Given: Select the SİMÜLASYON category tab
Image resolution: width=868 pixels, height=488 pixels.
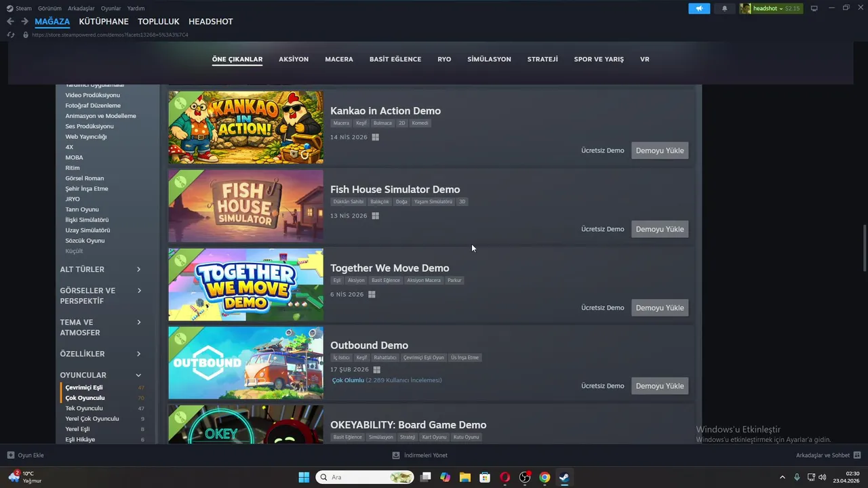Looking at the screenshot, I should 489,59.
